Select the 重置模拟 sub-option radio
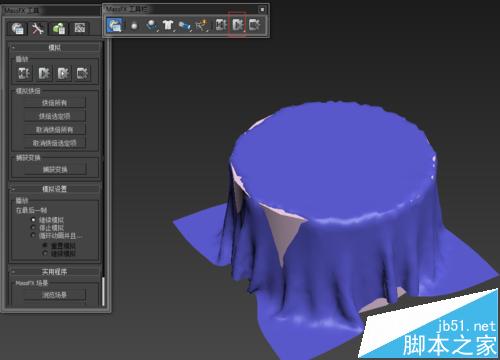 45,245
